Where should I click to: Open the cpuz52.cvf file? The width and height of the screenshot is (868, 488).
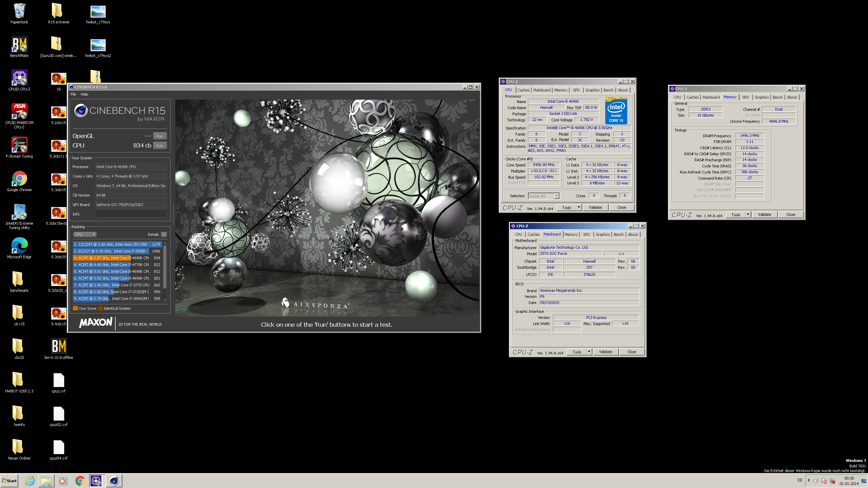[x=59, y=416]
